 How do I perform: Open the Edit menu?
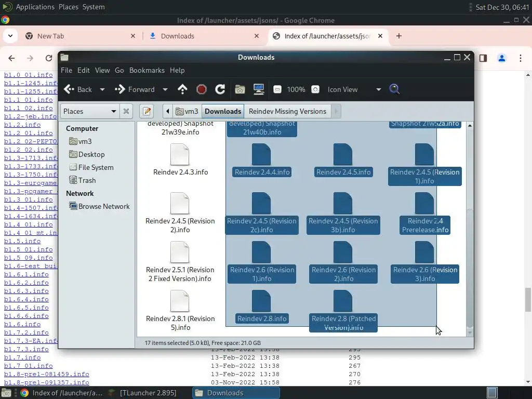click(84, 70)
